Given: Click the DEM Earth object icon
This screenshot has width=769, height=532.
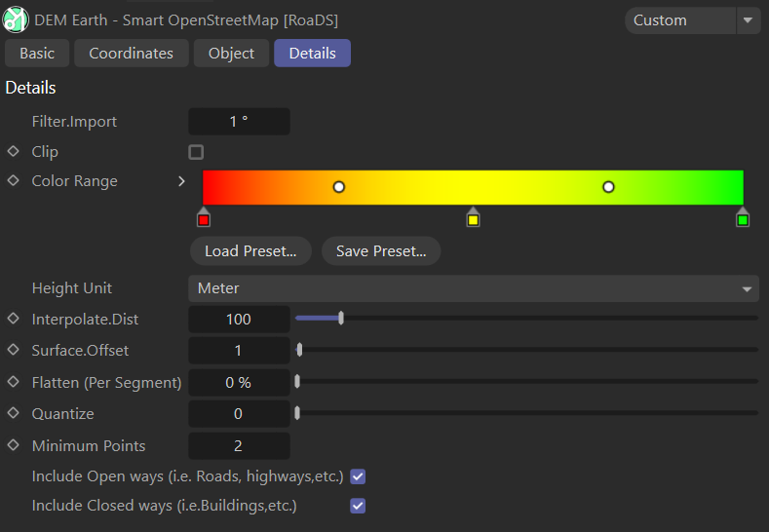Looking at the screenshot, I should [x=16, y=19].
